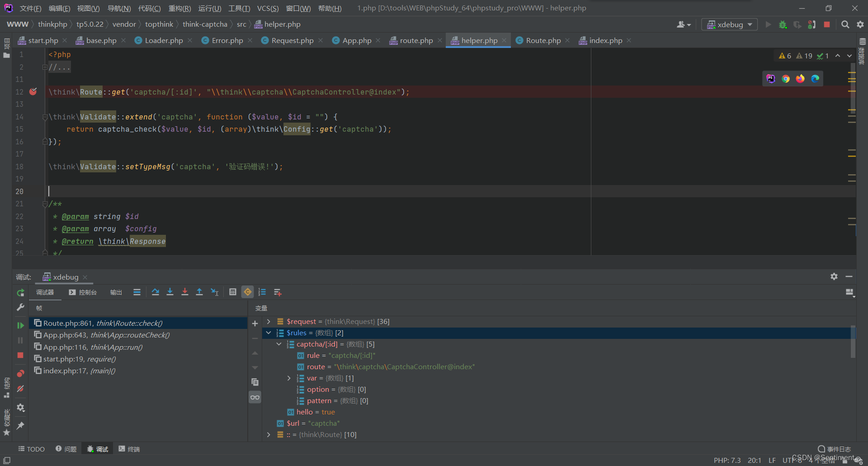Click Show Execution Point icon
The width and height of the screenshot is (868, 466).
pyautogui.click(x=137, y=292)
